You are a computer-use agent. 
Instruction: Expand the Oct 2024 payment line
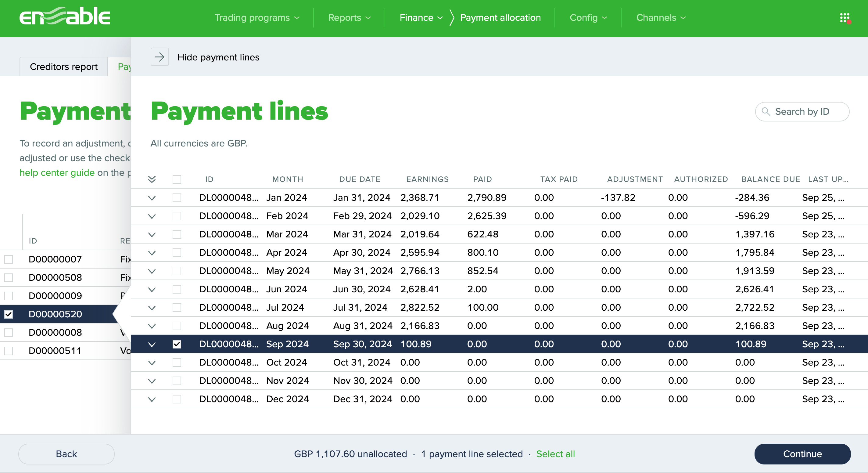click(152, 363)
